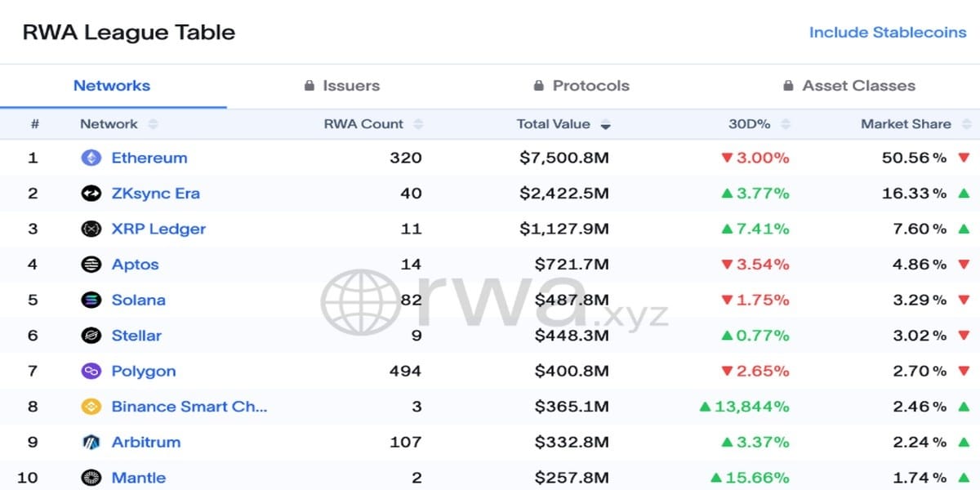
Task: Open the ZKsync Era network link
Action: point(155,194)
